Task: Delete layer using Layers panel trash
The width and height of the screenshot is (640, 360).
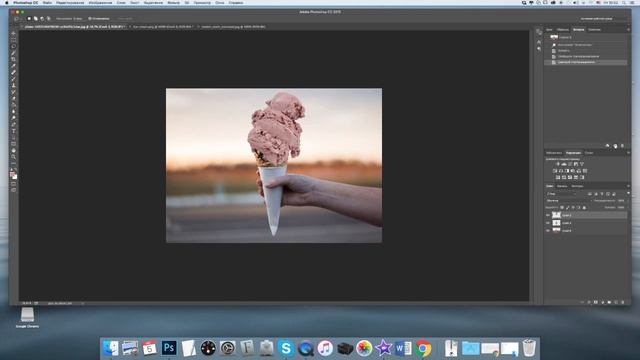Action: tap(622, 302)
